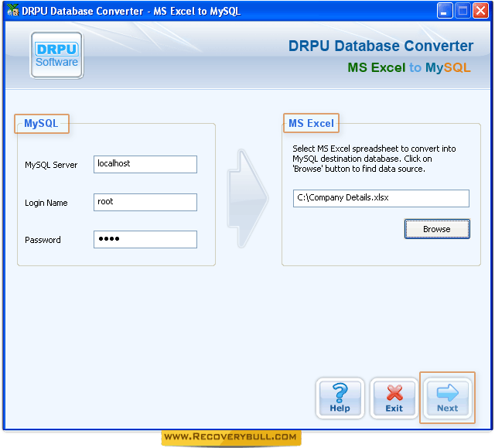
Task: Click the DRPU Software logo
Action: [56, 55]
